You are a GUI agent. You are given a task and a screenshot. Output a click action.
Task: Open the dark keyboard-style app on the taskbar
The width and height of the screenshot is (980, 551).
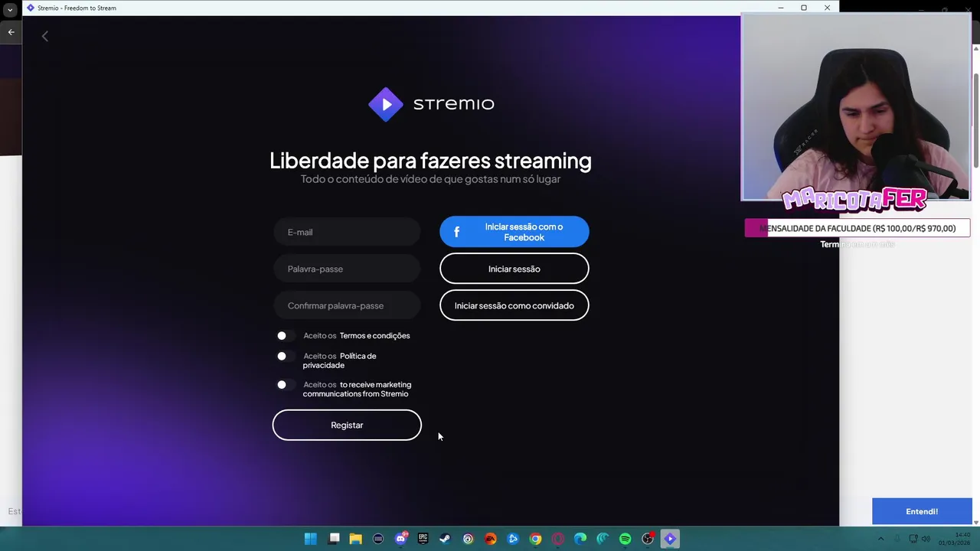[x=378, y=539]
